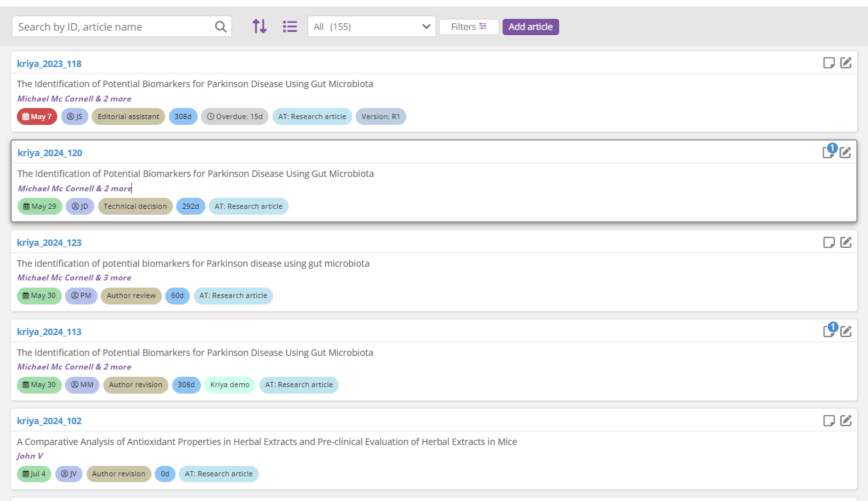The image size is (868, 501).
Task: Focus the Search by ID input field
Action: [x=111, y=27]
